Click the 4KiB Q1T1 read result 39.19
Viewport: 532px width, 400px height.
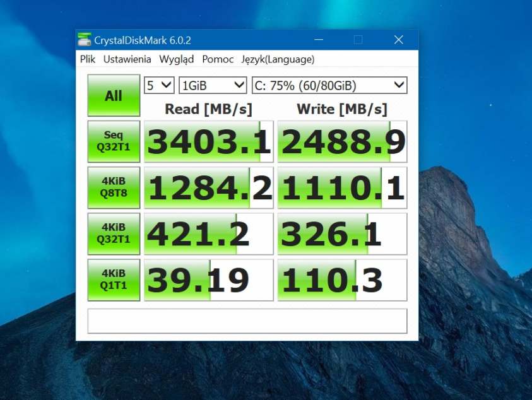tap(208, 279)
